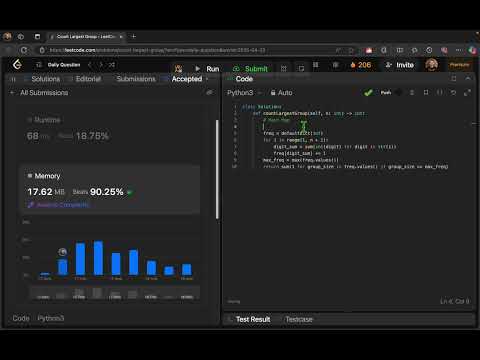The width and height of the screenshot is (480, 360).
Task: Click the Ln 4 Col cursor position status text
Action: [455, 301]
